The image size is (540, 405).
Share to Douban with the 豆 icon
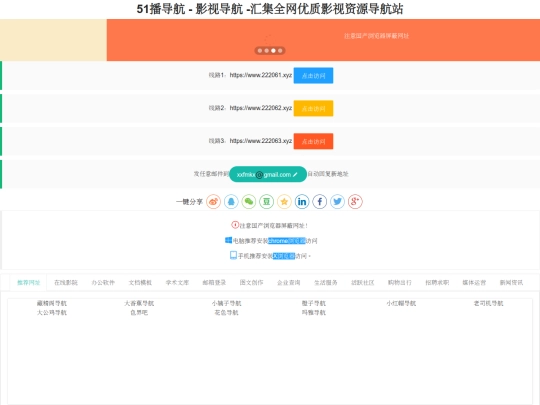[x=267, y=201]
